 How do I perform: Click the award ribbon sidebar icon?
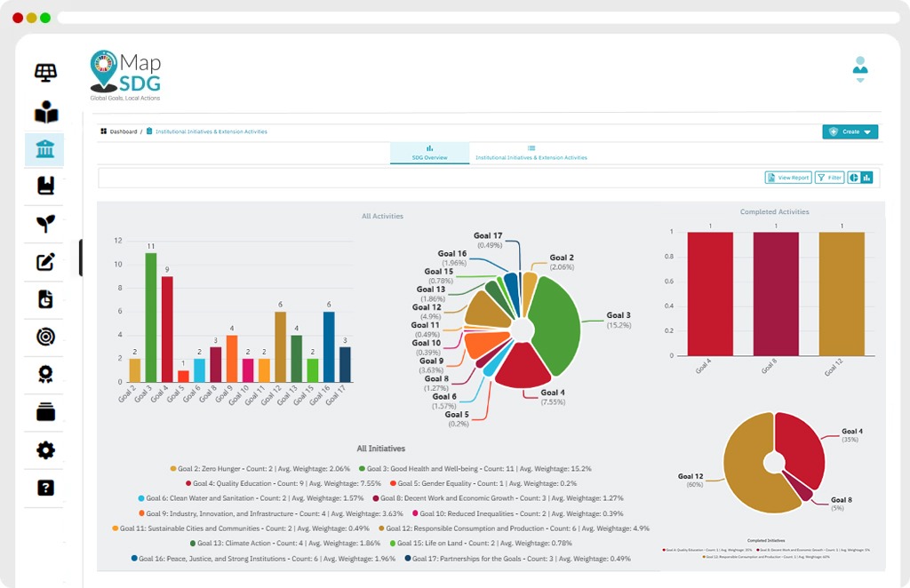pos(45,374)
